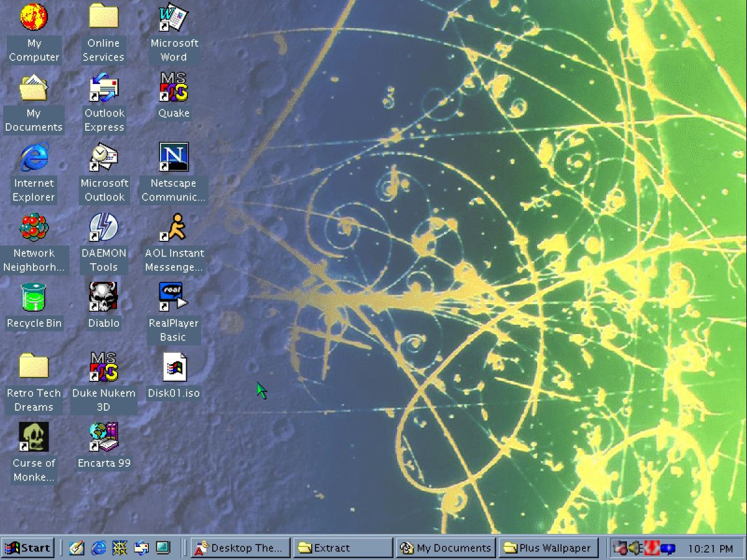Image resolution: width=747 pixels, height=560 pixels.
Task: Click the yellow grid quick launch icon
Action: pos(120,548)
